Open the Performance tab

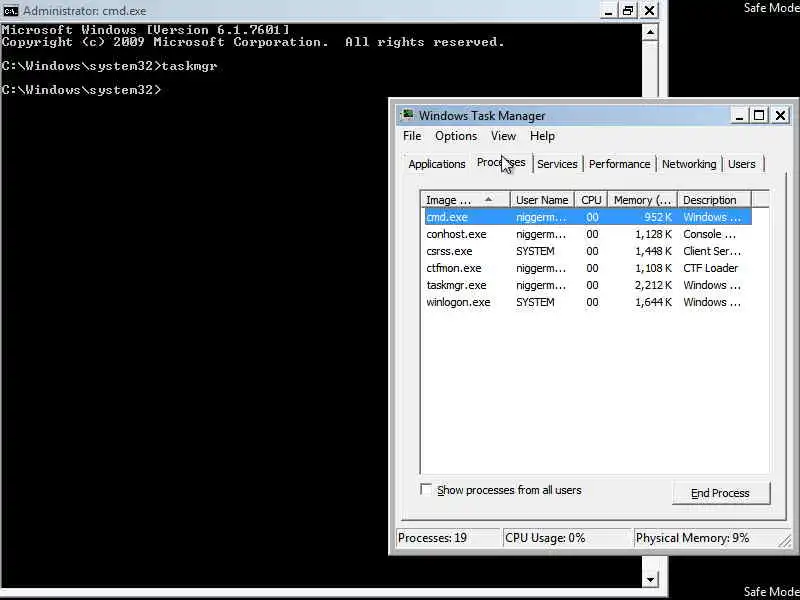click(x=619, y=164)
